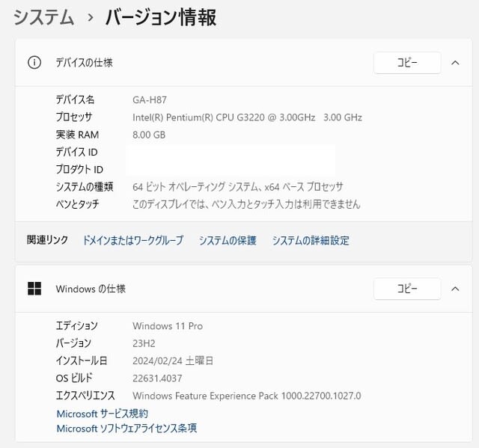Open ドメインまたはワークグループ link

pyautogui.click(x=133, y=241)
